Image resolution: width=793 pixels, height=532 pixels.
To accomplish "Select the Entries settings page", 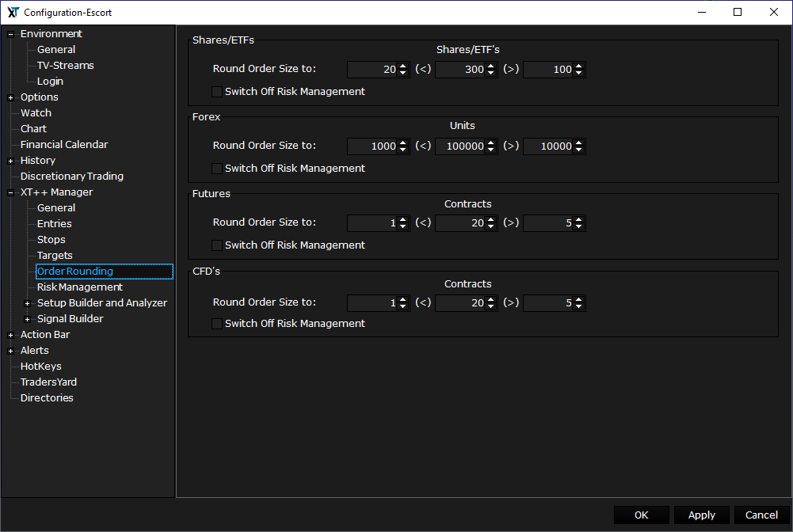I will 54,223.
